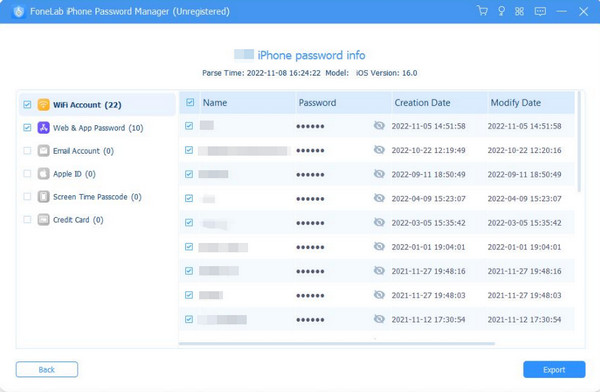
Task: Click the masked password in 2022-11-05 row
Action: (x=310, y=126)
